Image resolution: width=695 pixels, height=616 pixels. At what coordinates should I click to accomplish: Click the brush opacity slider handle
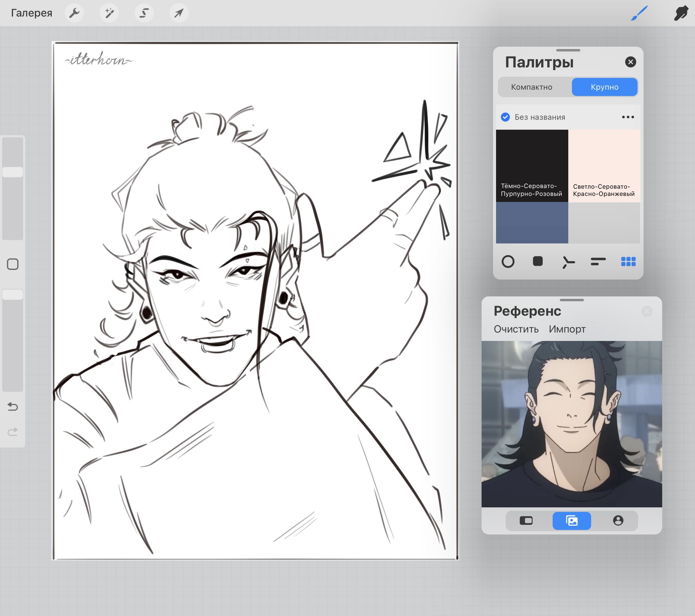(x=13, y=294)
